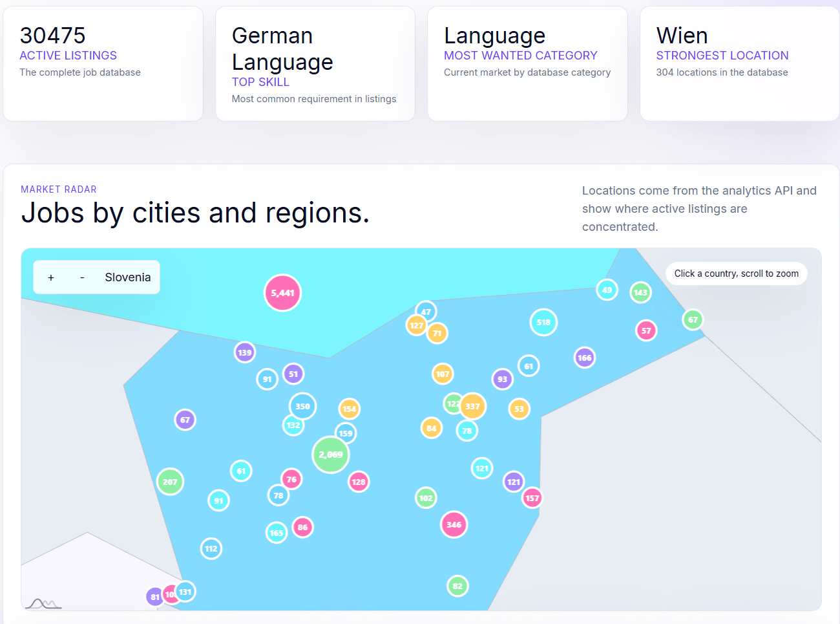Screen dimensions: 840x624
Task: Click the orange 127 marker
Action: click(416, 325)
